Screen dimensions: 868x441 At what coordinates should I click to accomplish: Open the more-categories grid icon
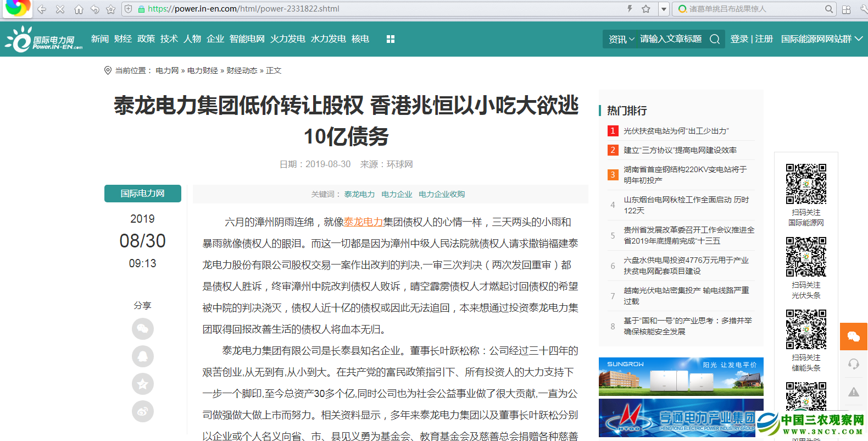391,39
